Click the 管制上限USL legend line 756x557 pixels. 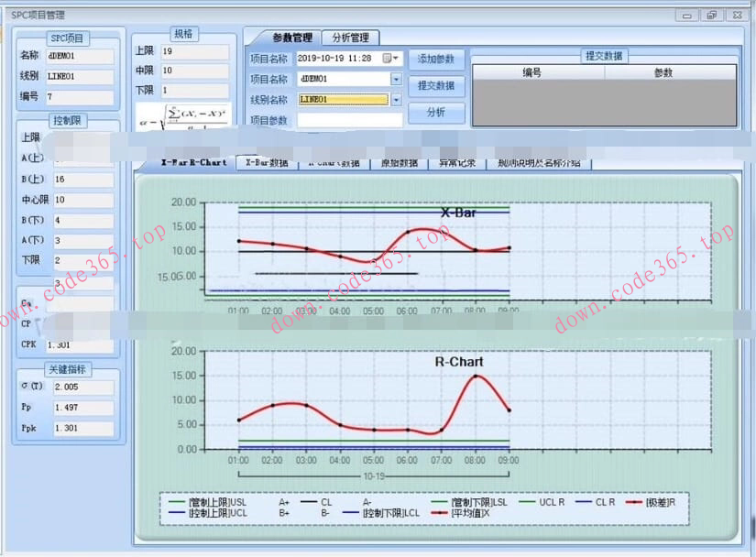178,502
